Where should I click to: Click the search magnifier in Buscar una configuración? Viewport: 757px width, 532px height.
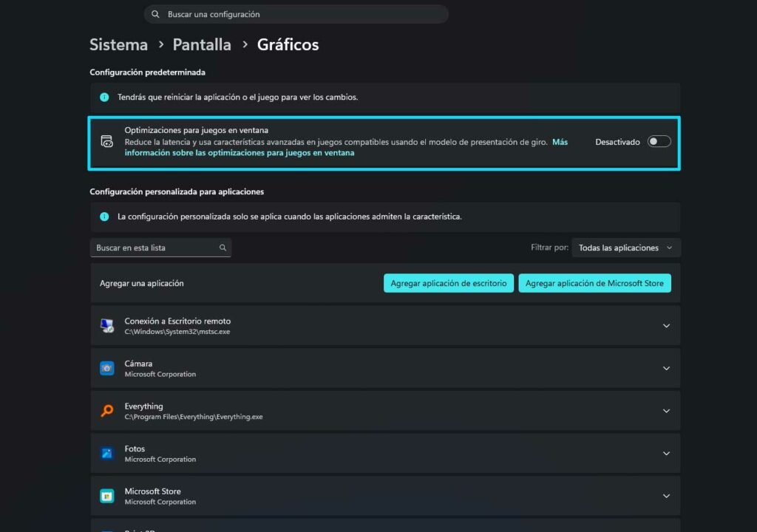(x=155, y=15)
